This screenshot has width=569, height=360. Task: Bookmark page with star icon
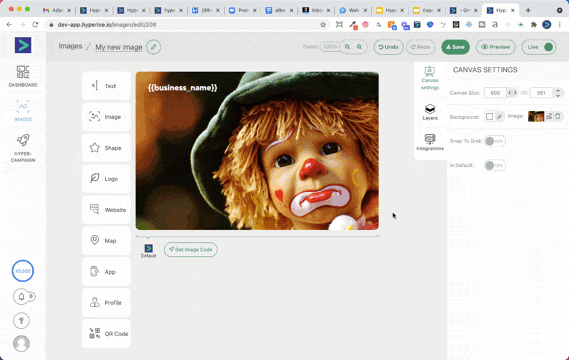[x=323, y=24]
